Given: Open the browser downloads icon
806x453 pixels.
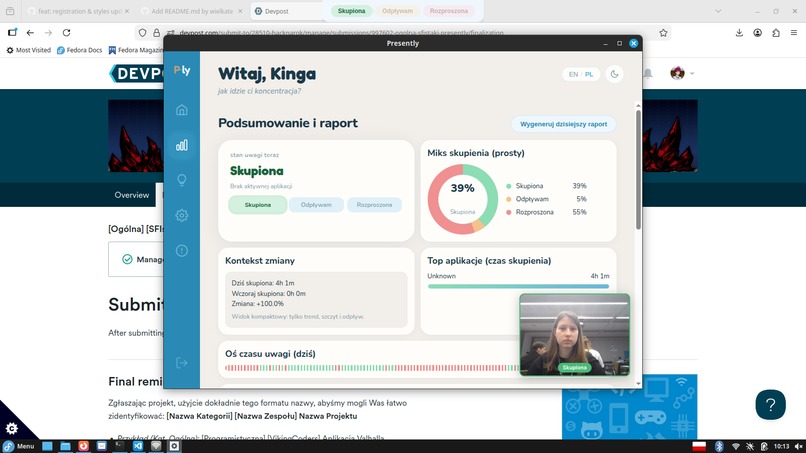Looking at the screenshot, I should click(x=739, y=32).
